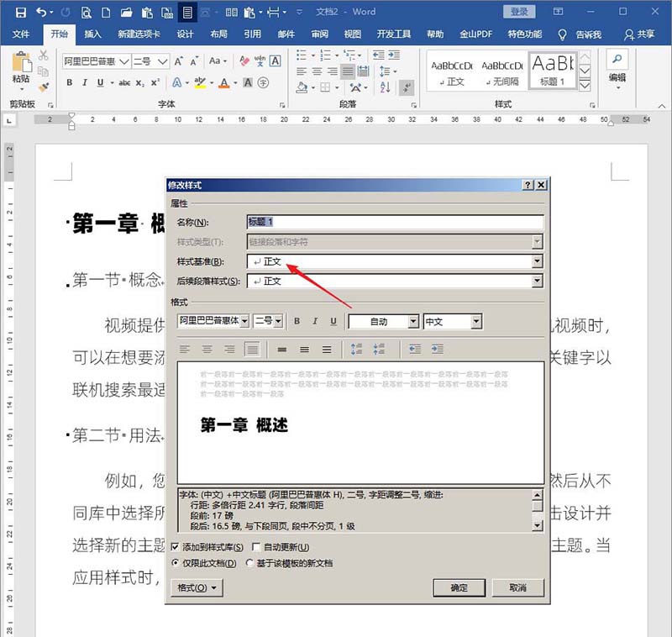Switch to the 插入 ribbon tab
The width and height of the screenshot is (672, 637).
coord(92,34)
